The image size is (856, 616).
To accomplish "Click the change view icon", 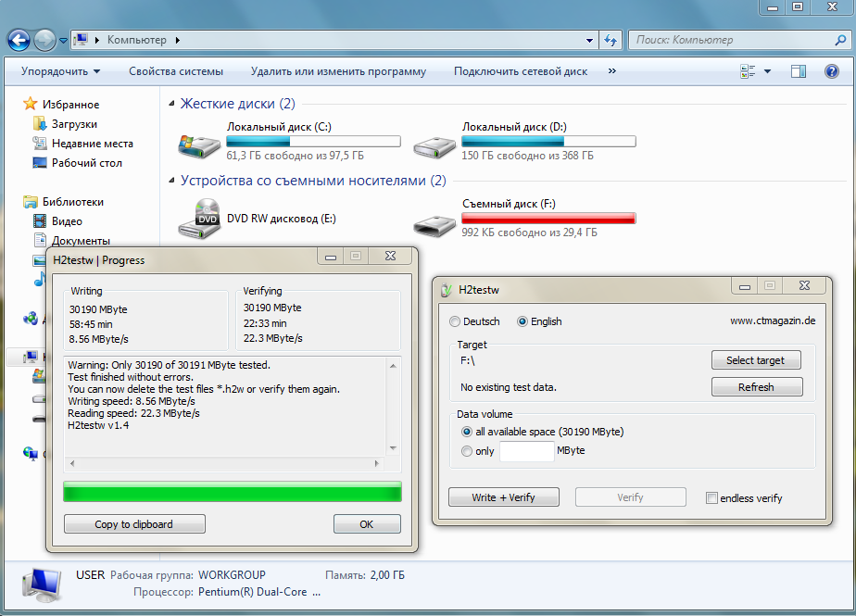I will 748,71.
